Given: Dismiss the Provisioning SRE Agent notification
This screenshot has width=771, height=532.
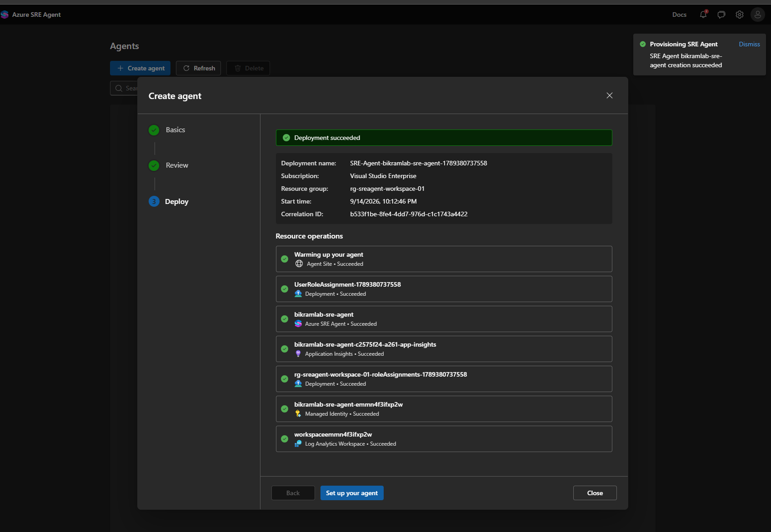Looking at the screenshot, I should click(x=749, y=44).
